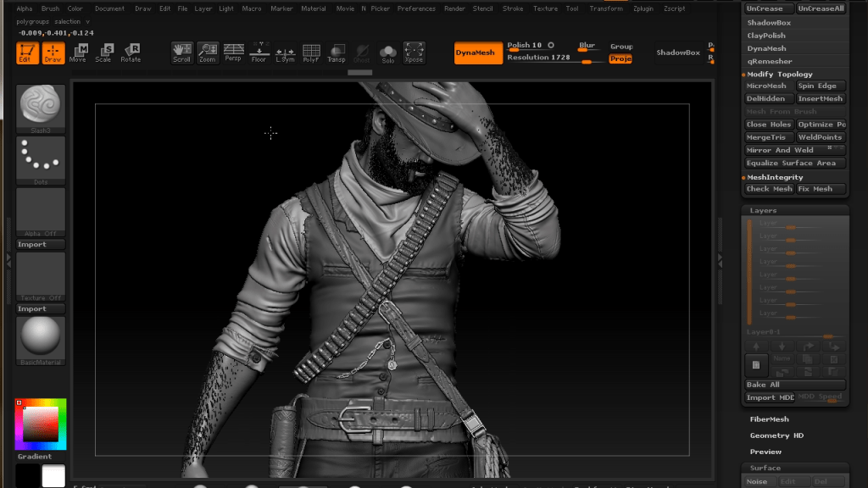Toggle the Floor grid
The height and width of the screenshot is (488, 868).
tap(259, 53)
